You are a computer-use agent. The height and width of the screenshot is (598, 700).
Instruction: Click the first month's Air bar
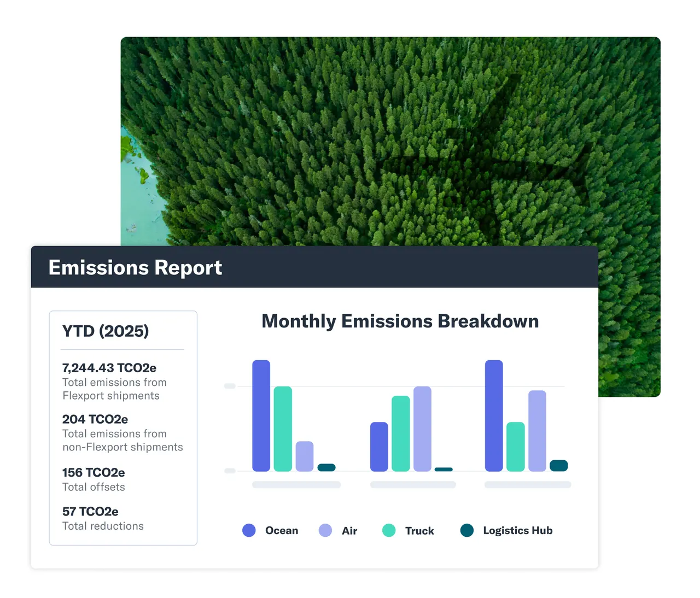point(305,456)
